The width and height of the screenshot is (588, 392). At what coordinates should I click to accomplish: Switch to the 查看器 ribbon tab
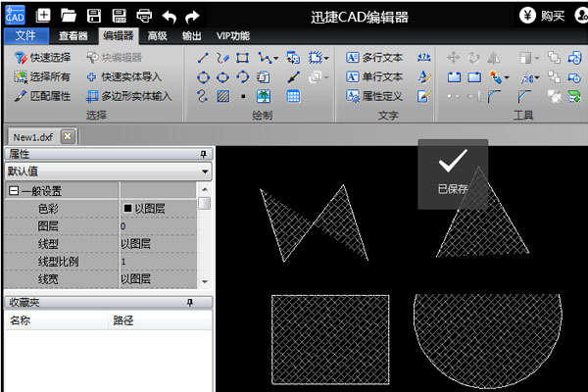(x=74, y=36)
